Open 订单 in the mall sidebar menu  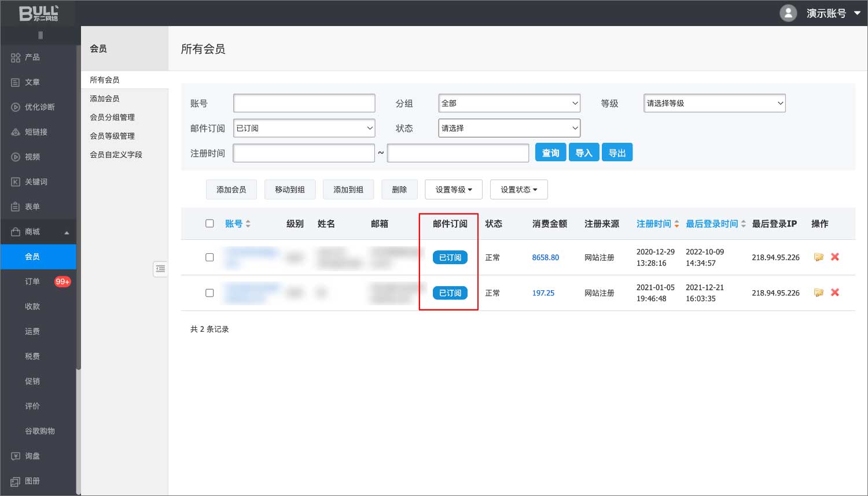pos(32,282)
